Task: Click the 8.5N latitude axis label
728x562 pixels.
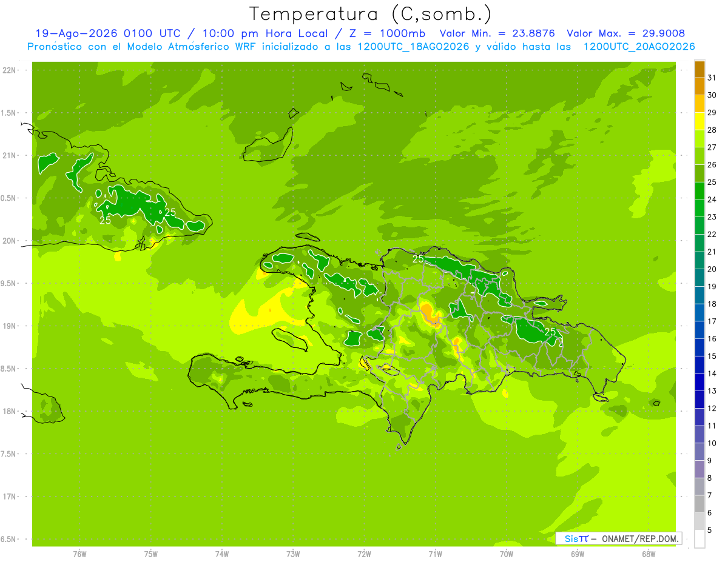Action: (9, 369)
